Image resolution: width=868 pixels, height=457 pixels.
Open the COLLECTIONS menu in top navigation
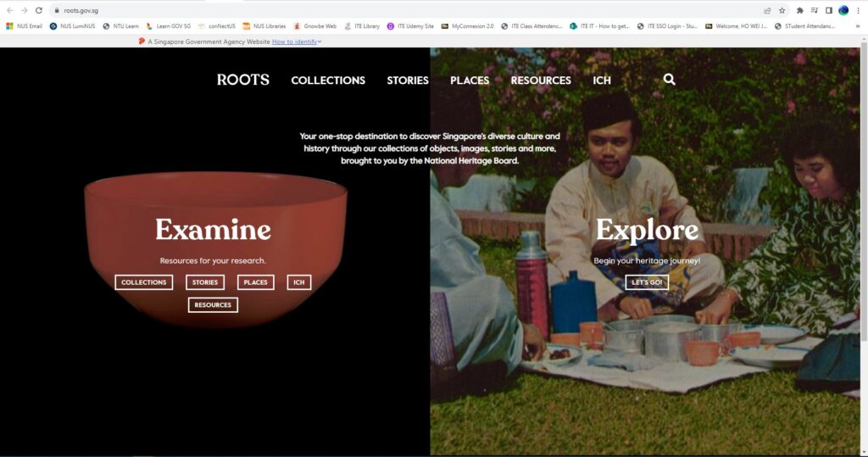328,81
